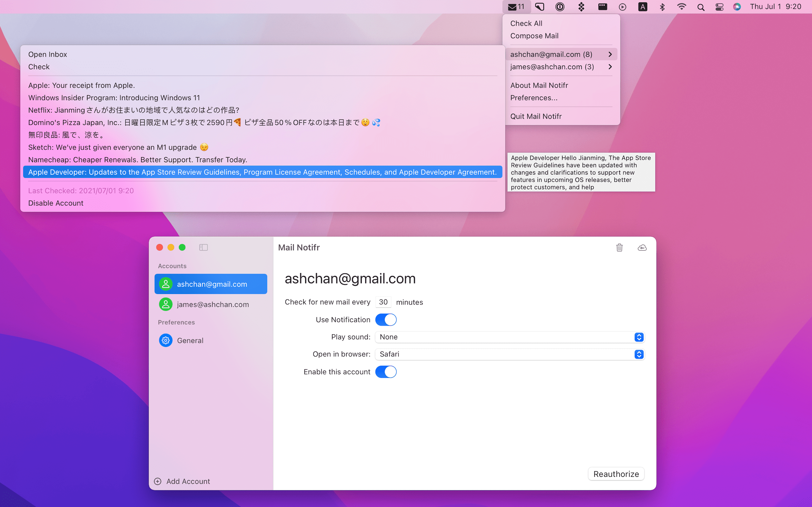
Task: Click the Mail Notifr envelope menu bar icon
Action: [515, 7]
